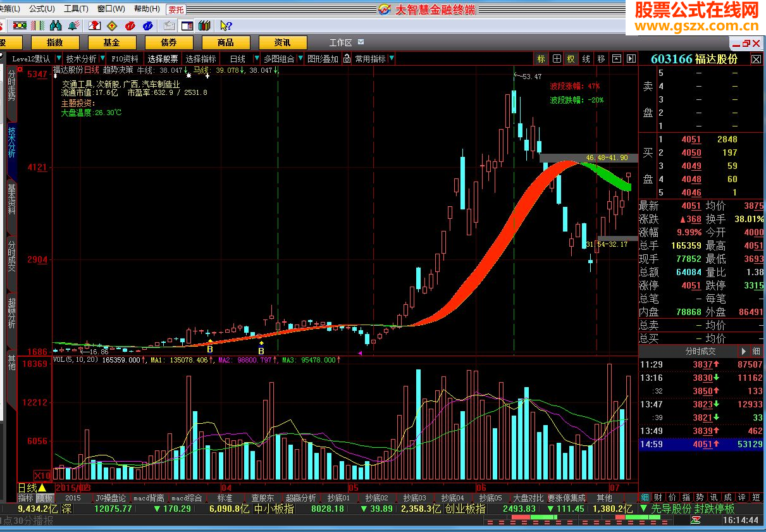Open the 公式(U) menu
Viewport: 766px width, 532px height.
(42, 9)
